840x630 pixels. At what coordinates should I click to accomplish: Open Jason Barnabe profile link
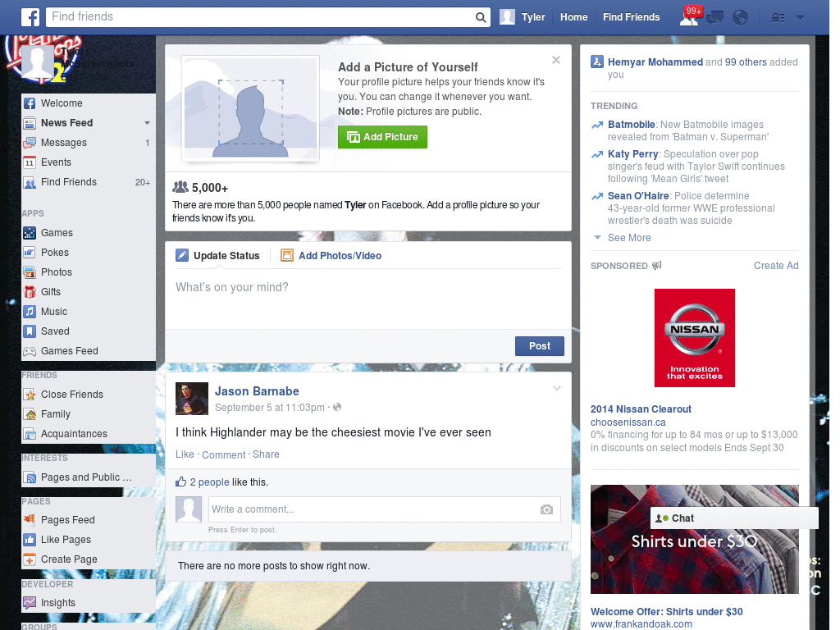point(257,391)
